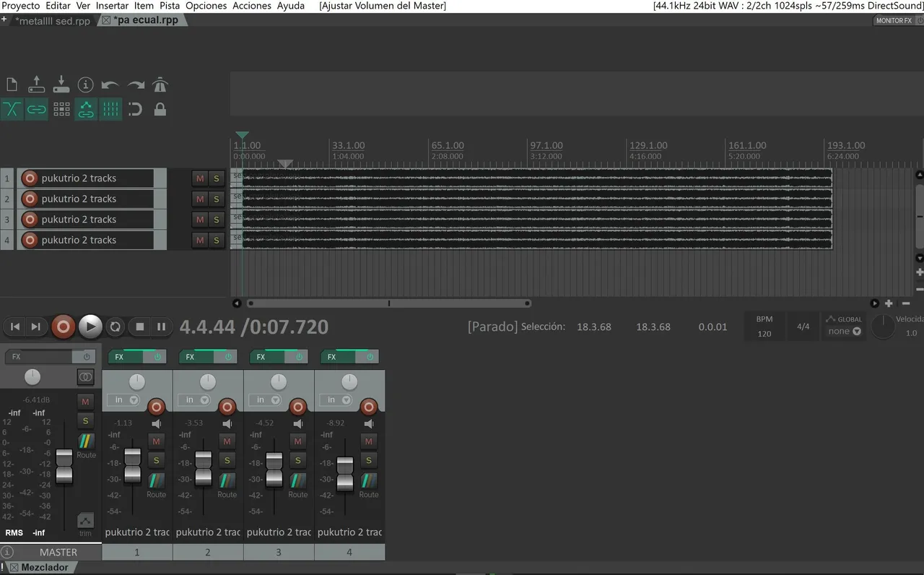
Task: Jump to project start in the transport
Action: (14, 327)
